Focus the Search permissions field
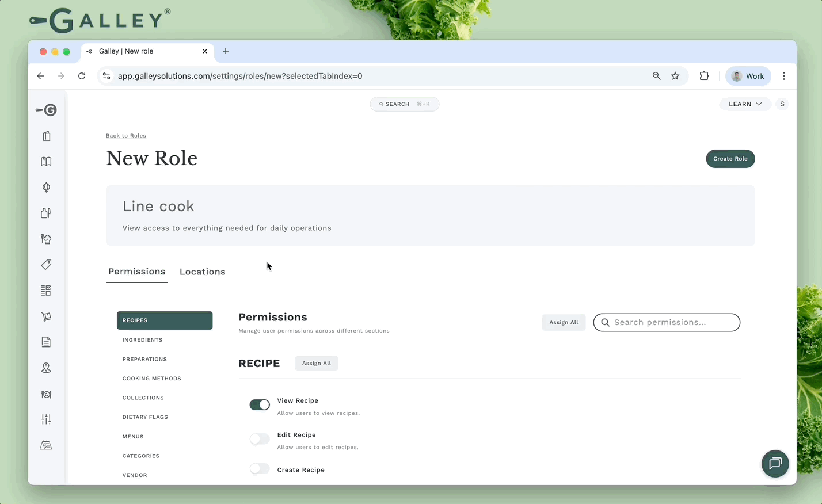 tap(667, 322)
